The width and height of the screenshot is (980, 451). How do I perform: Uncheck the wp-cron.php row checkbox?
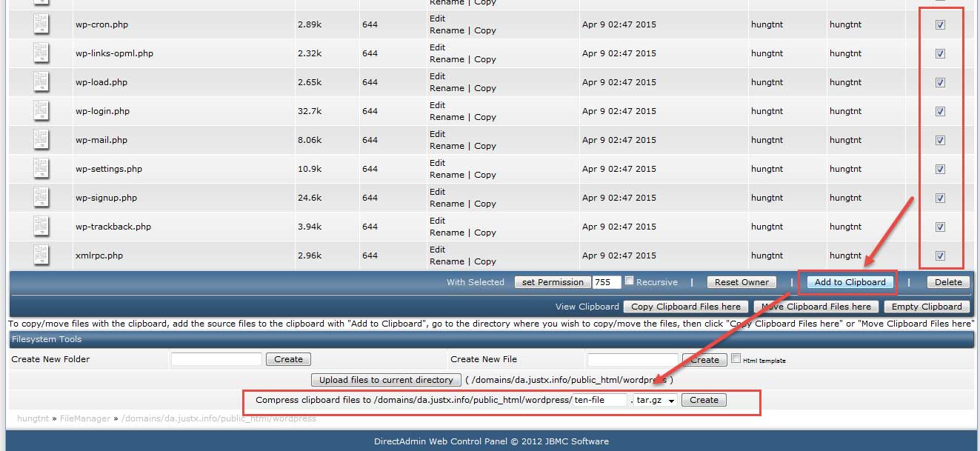940,24
